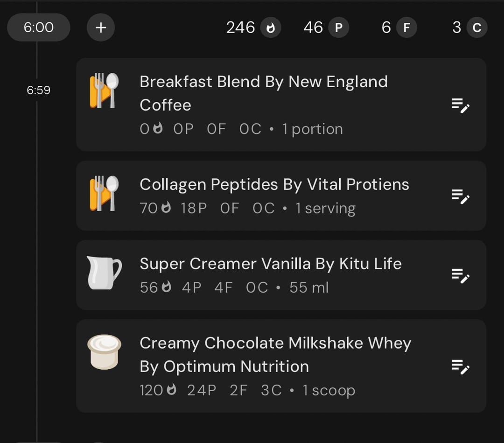Select the cream pitcher icon for Super Creamer
Image resolution: width=504 pixels, height=443 pixels.
click(104, 273)
